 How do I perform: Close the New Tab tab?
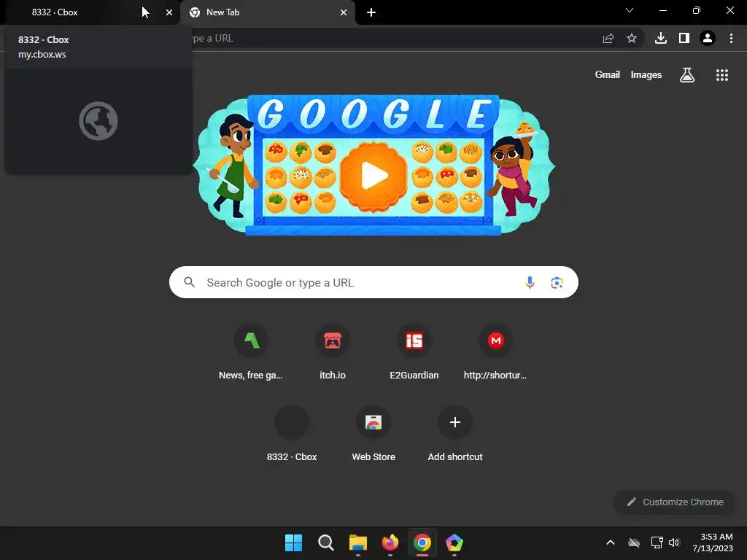(344, 12)
